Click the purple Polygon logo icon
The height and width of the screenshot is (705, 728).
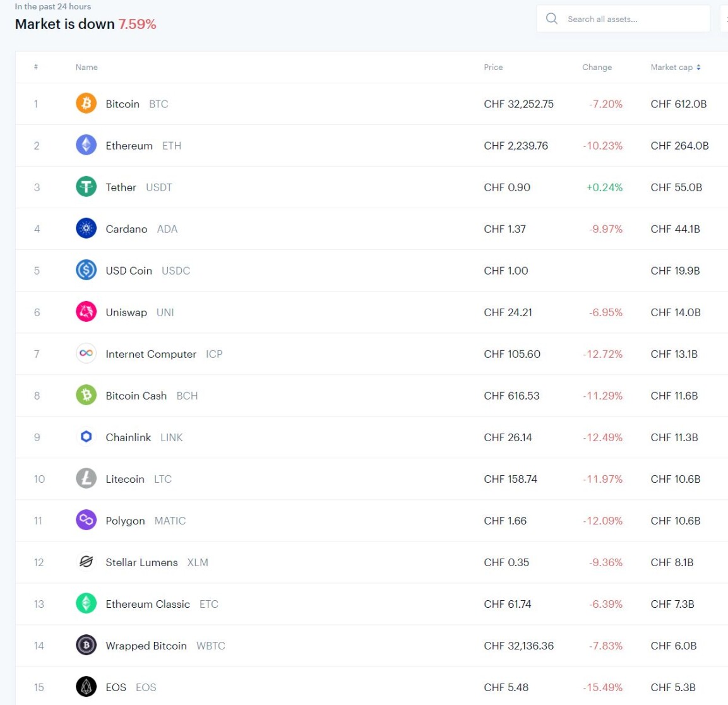tap(86, 520)
